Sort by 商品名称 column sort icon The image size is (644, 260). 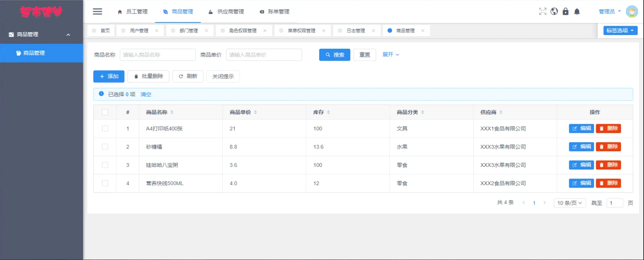click(x=172, y=112)
